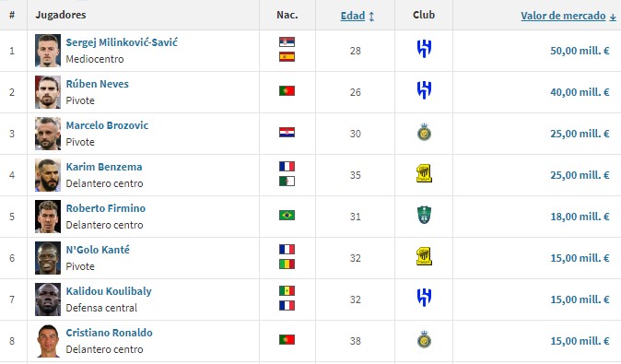This screenshot has height=364, width=621.
Task: Open Karim Benzema player link
Action: click(104, 167)
